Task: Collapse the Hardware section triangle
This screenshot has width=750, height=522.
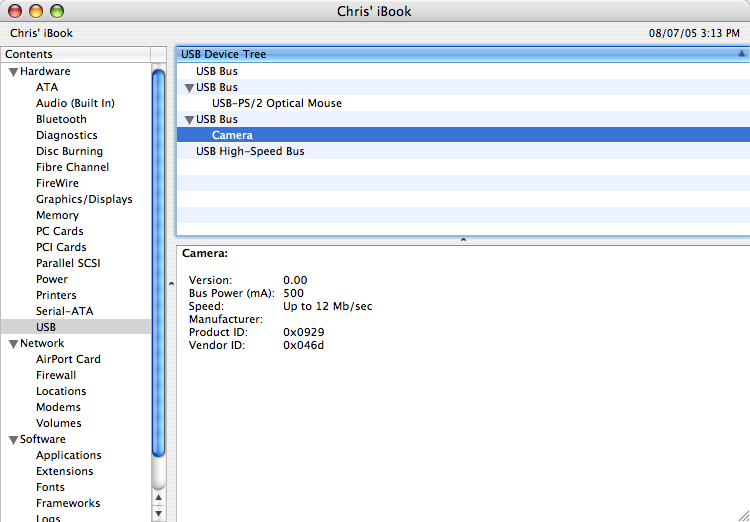Action: (x=13, y=72)
